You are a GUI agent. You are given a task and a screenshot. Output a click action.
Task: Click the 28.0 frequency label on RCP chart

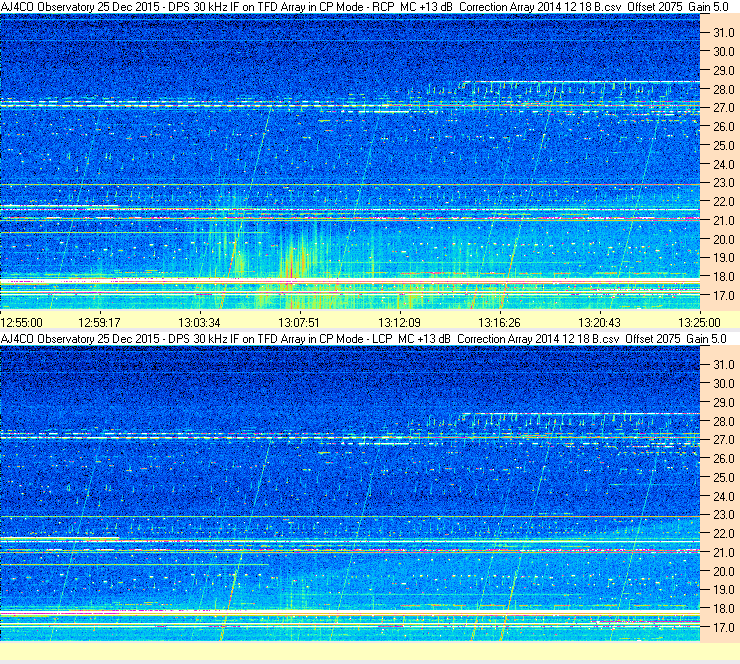(x=723, y=90)
